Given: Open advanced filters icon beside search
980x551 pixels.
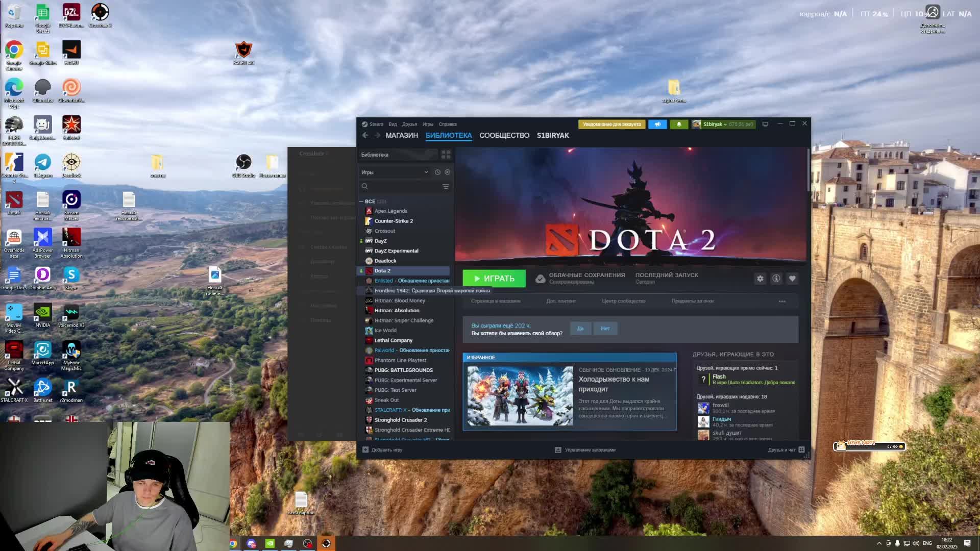Looking at the screenshot, I should (x=446, y=187).
